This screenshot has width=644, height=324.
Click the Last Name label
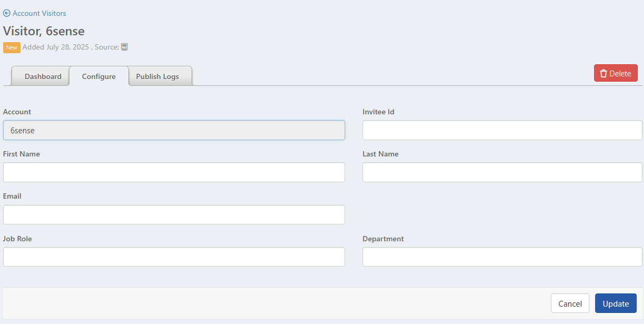pyautogui.click(x=380, y=154)
